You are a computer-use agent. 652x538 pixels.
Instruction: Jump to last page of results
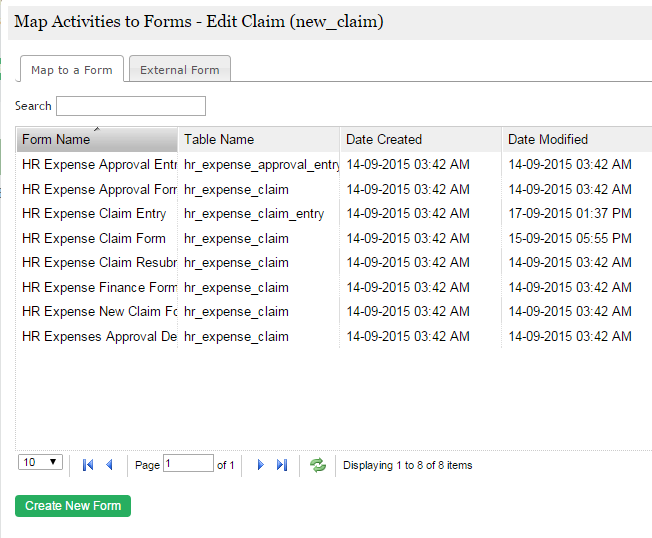coord(282,465)
